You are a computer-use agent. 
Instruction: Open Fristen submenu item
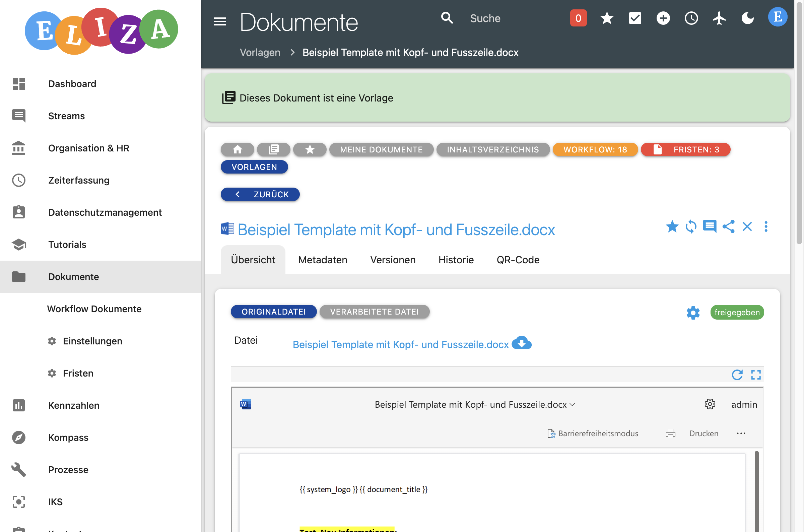[x=100, y=373]
